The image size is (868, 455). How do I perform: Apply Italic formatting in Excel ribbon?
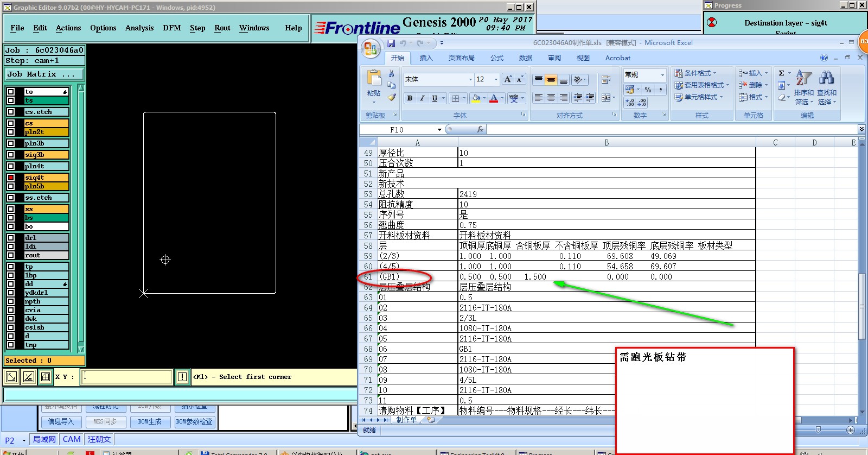point(422,98)
